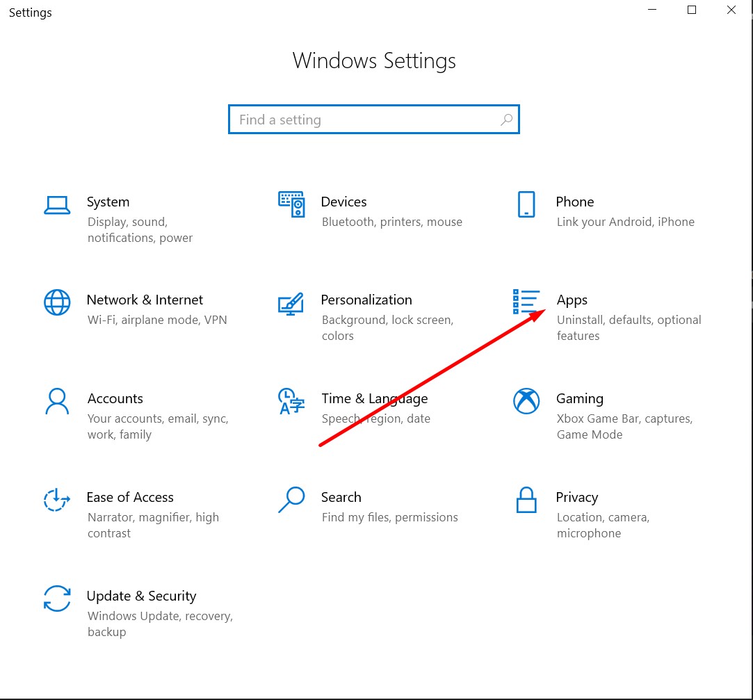Click 'Link your Android, iPhone' text
Screen dimensions: 753x700
[625, 222]
